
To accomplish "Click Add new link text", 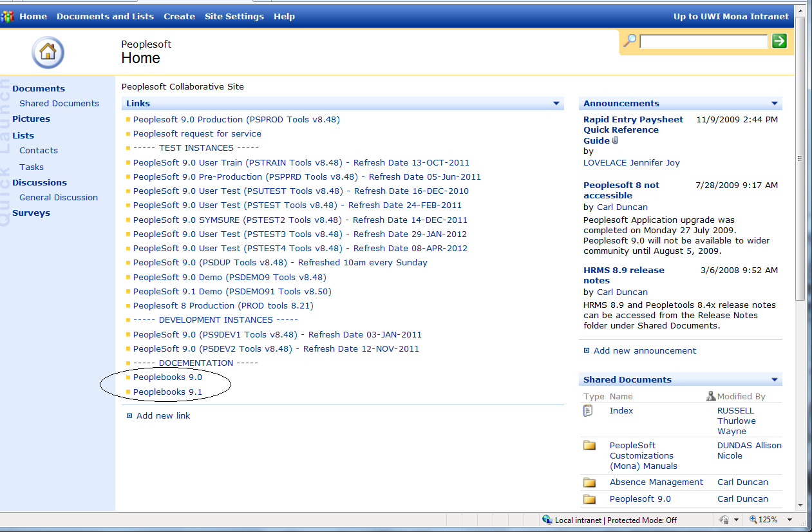I will point(164,416).
